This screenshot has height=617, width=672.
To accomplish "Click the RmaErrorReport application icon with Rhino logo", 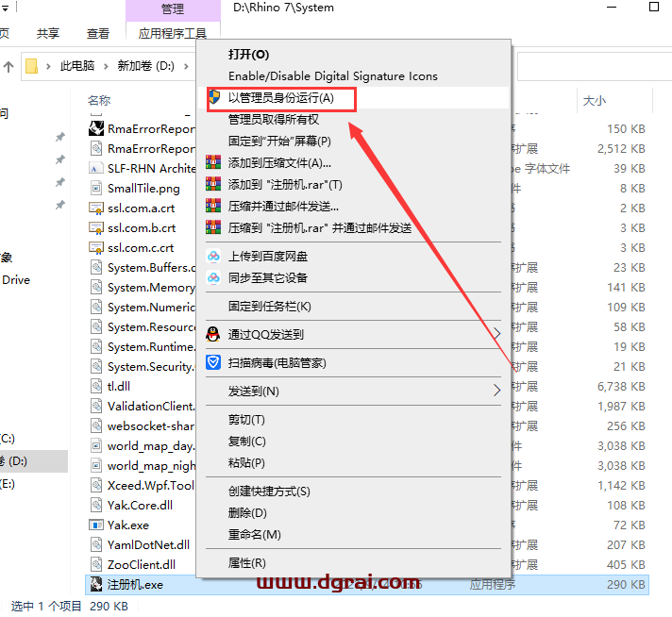I will click(96, 128).
